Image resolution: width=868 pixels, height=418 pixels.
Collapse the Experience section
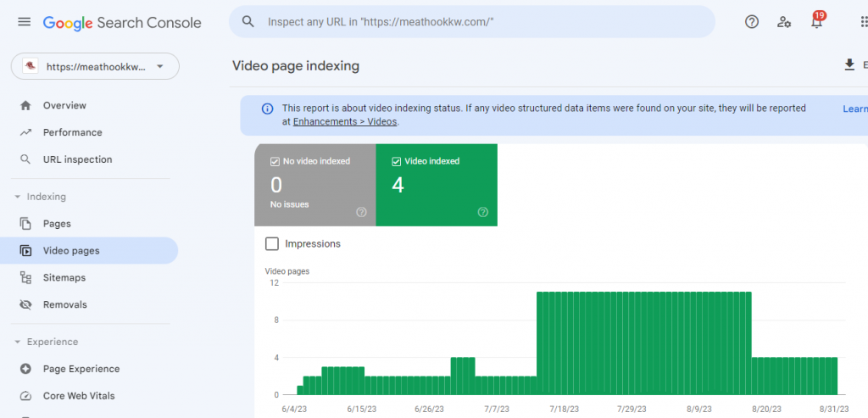coord(47,342)
